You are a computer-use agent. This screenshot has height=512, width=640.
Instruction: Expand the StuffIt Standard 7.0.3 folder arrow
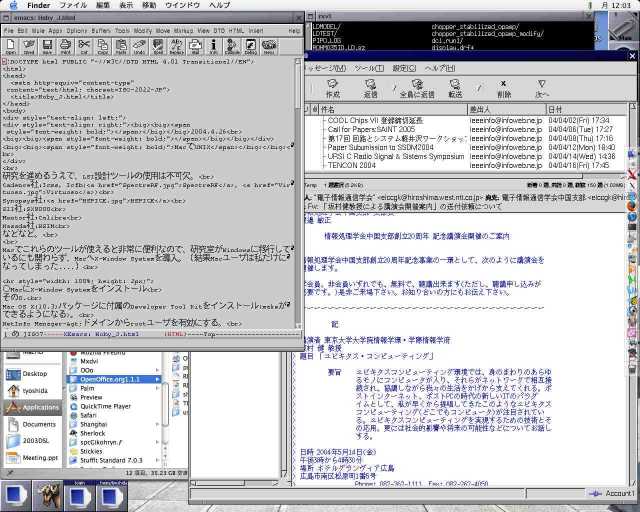click(x=158, y=460)
